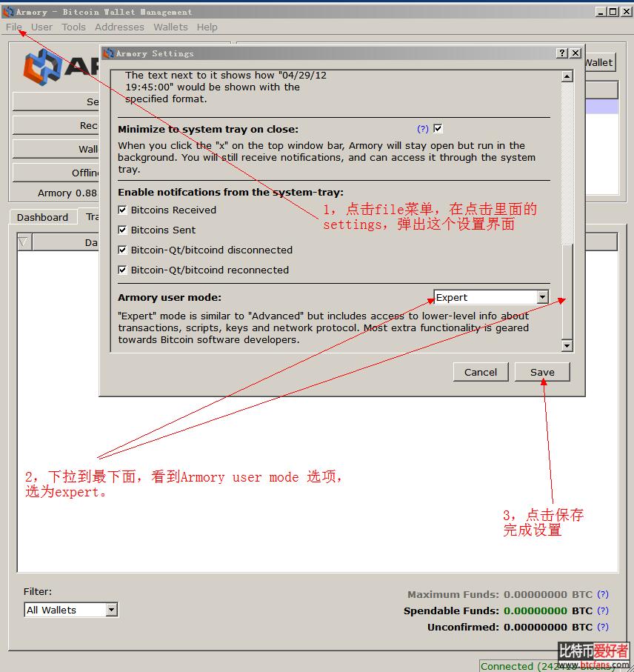Click the settings dialog scrollbar thumb
This screenshot has height=672, width=634.
[567, 291]
